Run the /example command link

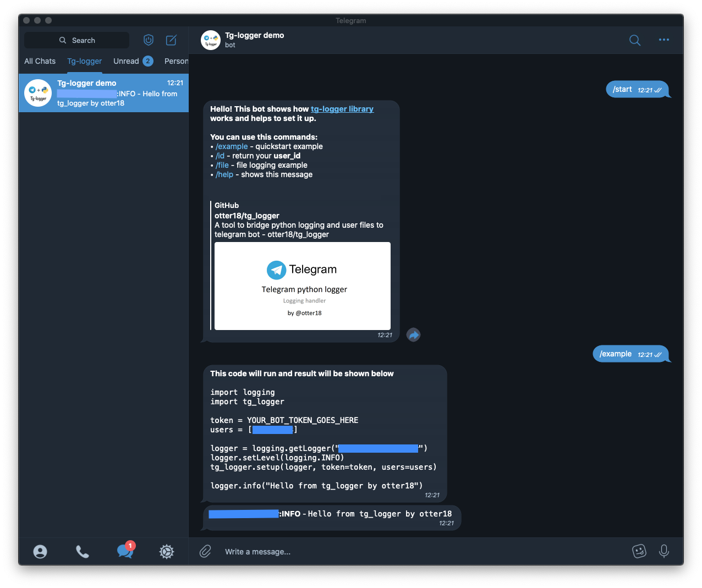click(232, 146)
